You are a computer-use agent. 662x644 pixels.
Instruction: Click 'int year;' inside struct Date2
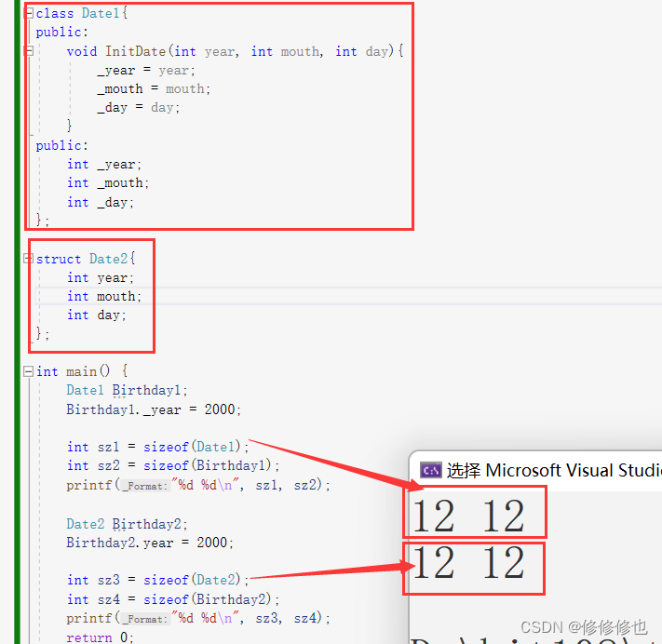click(101, 277)
